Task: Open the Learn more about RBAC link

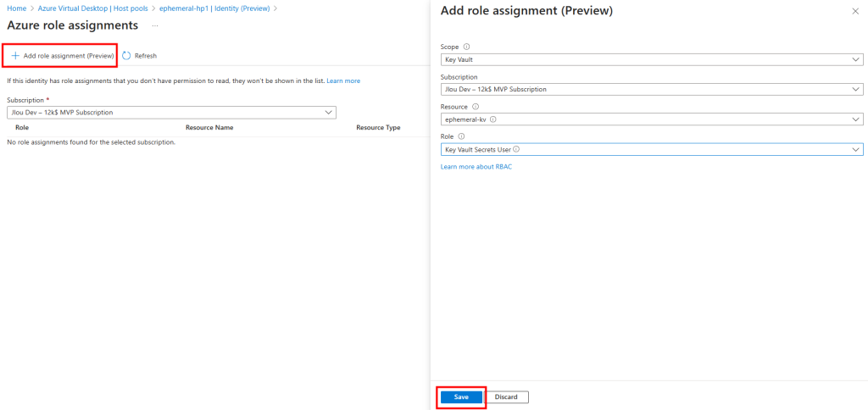Action: coord(476,167)
